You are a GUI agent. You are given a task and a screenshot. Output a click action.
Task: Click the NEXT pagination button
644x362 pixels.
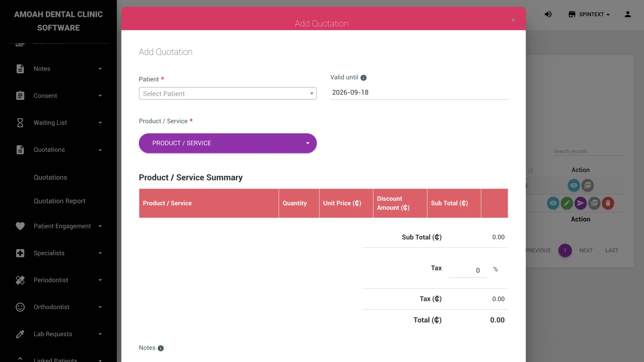click(x=586, y=250)
